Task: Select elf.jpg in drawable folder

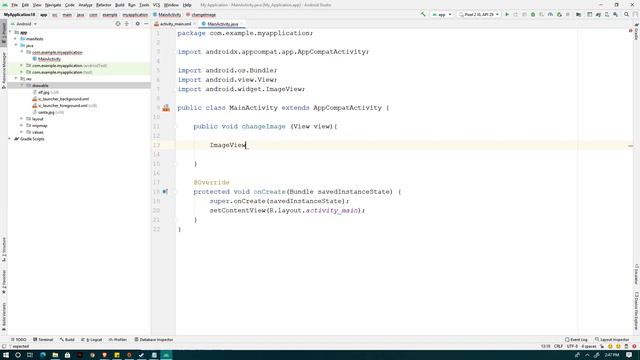Action: tap(44, 92)
